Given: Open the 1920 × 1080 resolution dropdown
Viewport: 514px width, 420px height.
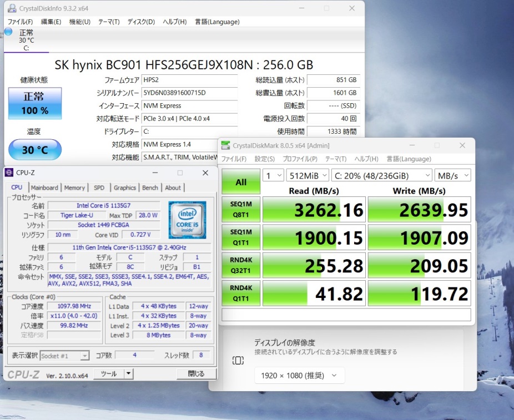Looking at the screenshot, I should point(300,376).
